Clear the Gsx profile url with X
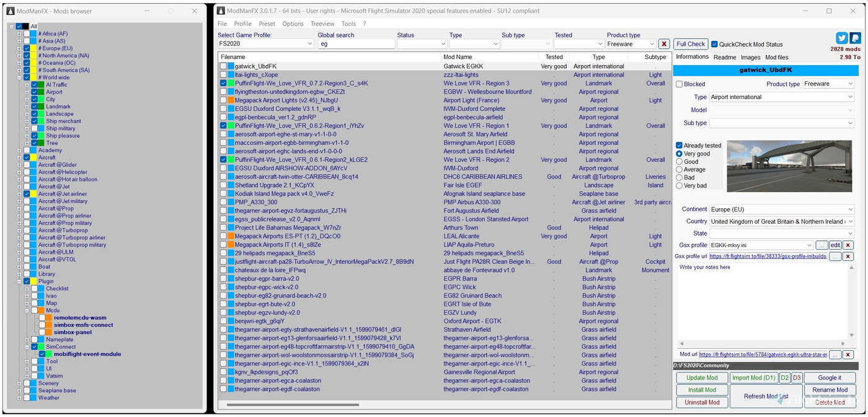The height and width of the screenshot is (417, 868). pyautogui.click(x=848, y=257)
